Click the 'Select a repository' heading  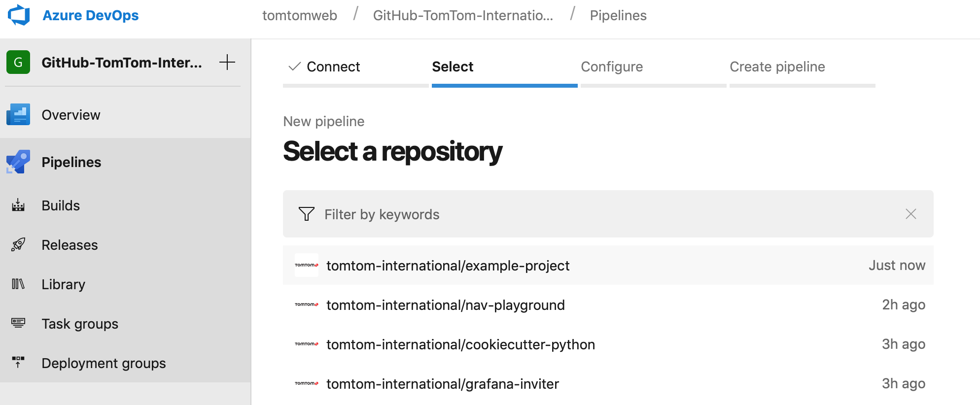coord(393,152)
